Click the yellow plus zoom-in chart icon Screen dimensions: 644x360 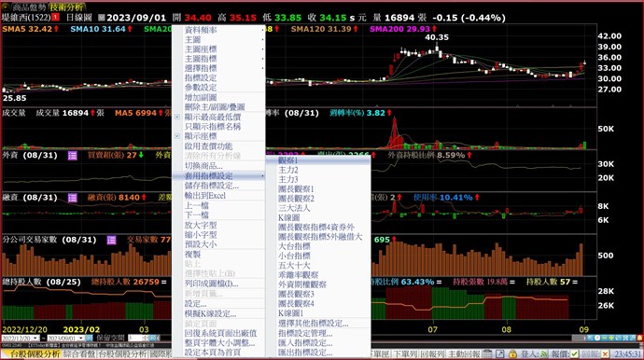click(x=611, y=338)
